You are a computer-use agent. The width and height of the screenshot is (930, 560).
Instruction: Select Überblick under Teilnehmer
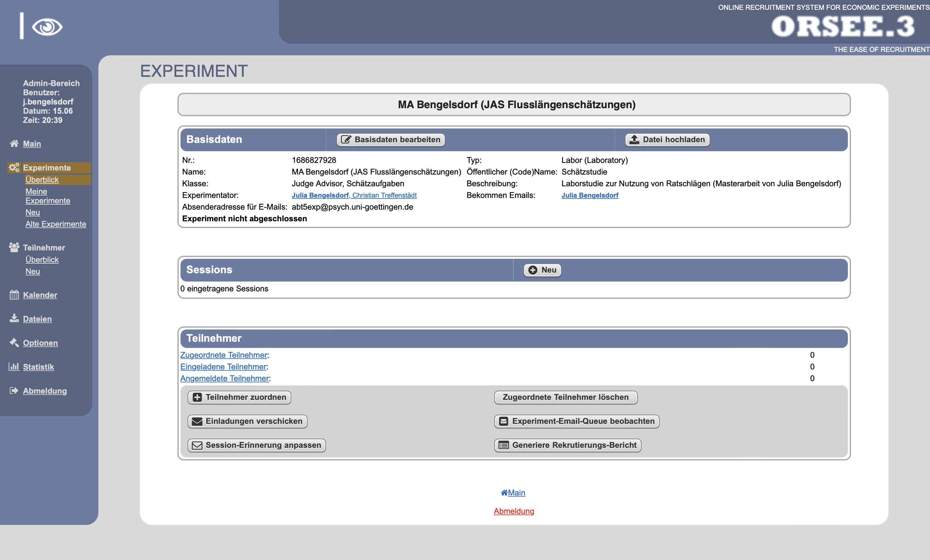[x=42, y=259]
